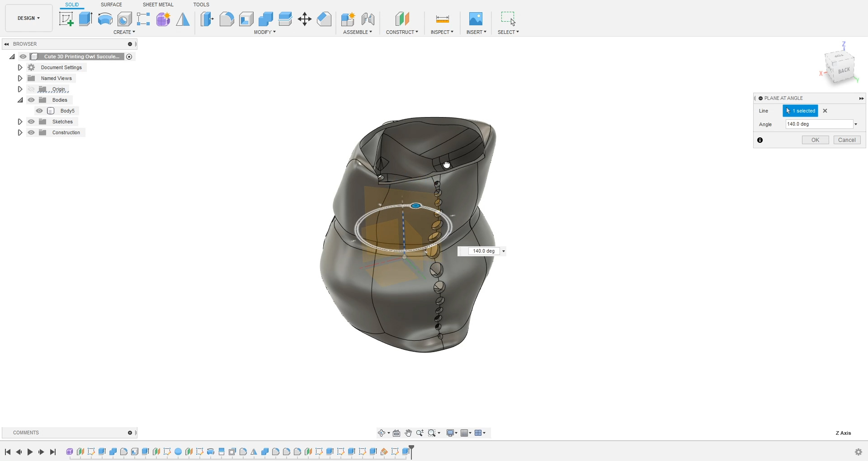Viewport: 868px width, 461px height.
Task: Click the Zoom Window icon
Action: tap(432, 433)
